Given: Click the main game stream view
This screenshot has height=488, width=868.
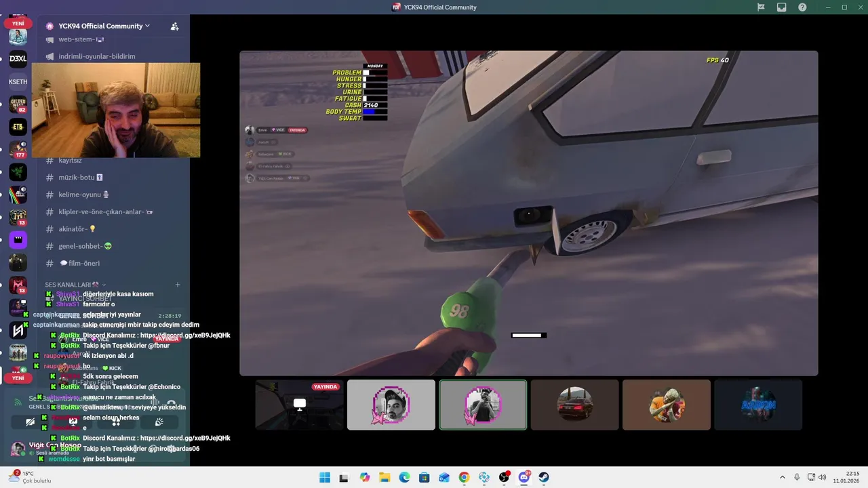Looking at the screenshot, I should [529, 213].
